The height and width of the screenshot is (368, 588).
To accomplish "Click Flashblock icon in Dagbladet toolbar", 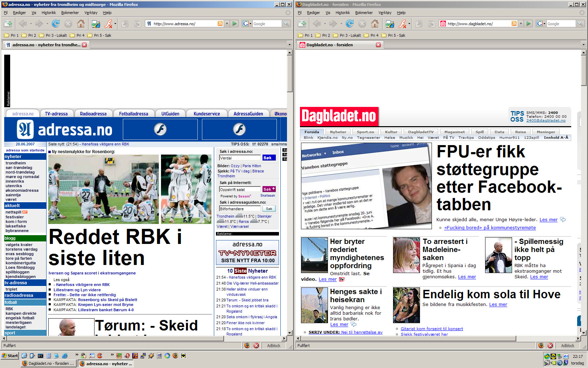I will tap(402, 23).
